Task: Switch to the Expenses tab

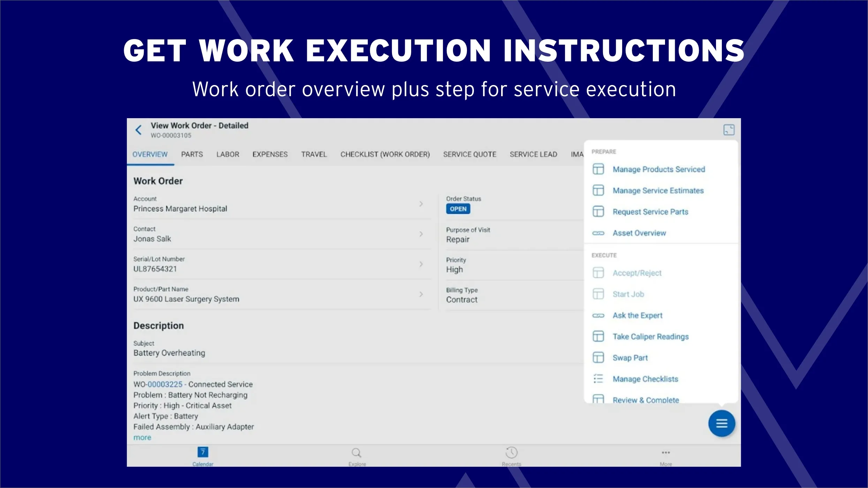Action: (x=270, y=154)
